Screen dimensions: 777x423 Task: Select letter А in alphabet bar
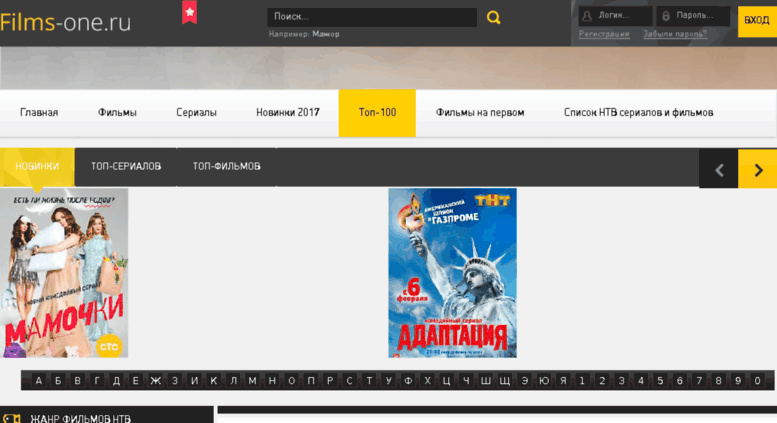(x=39, y=380)
